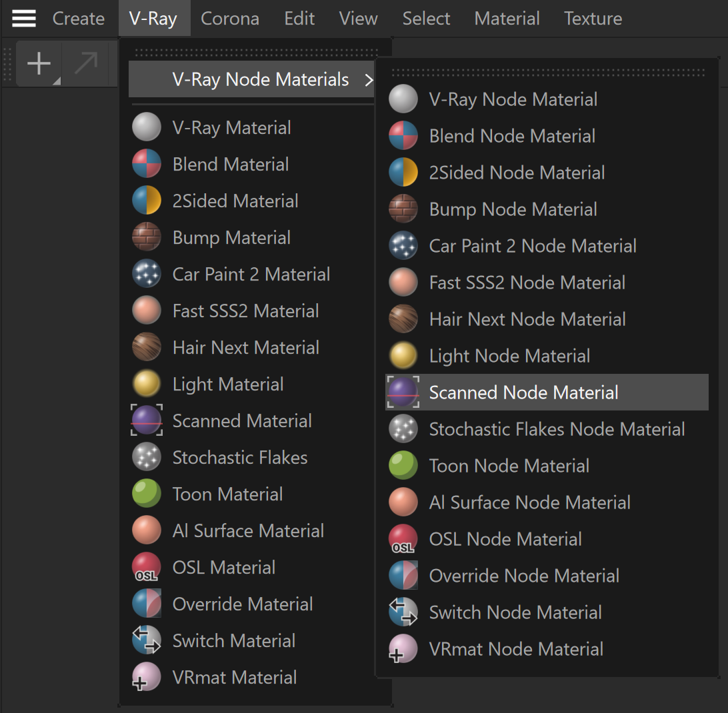Click the Car Paint 2 Node Material icon
Image resolution: width=728 pixels, height=713 pixels.
pyautogui.click(x=403, y=246)
